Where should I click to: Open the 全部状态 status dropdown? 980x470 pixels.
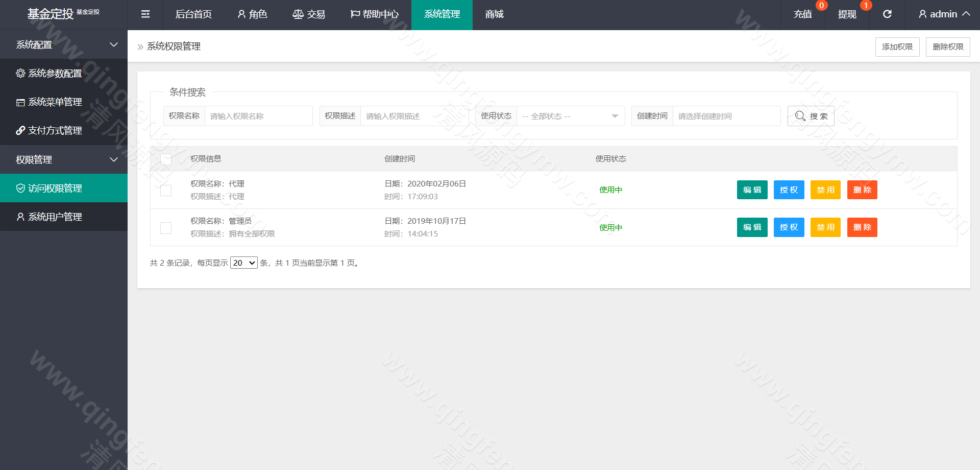click(570, 116)
